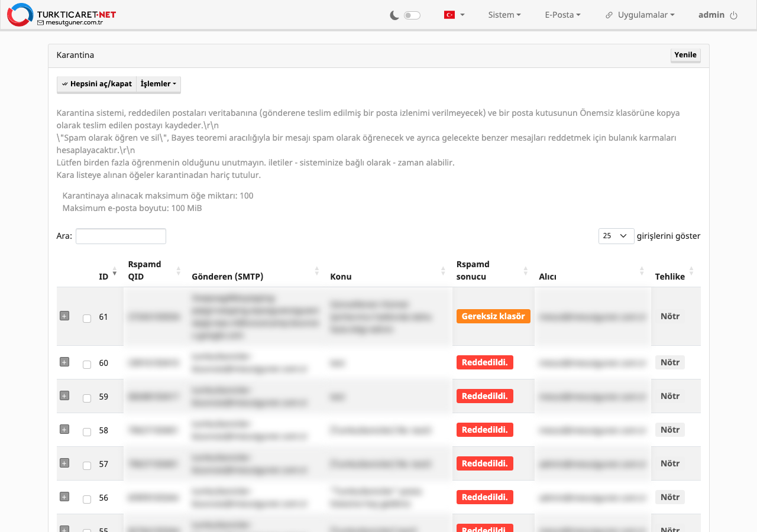This screenshot has height=532, width=757.
Task: Expand row 58 details plus icon
Action: [x=64, y=429]
